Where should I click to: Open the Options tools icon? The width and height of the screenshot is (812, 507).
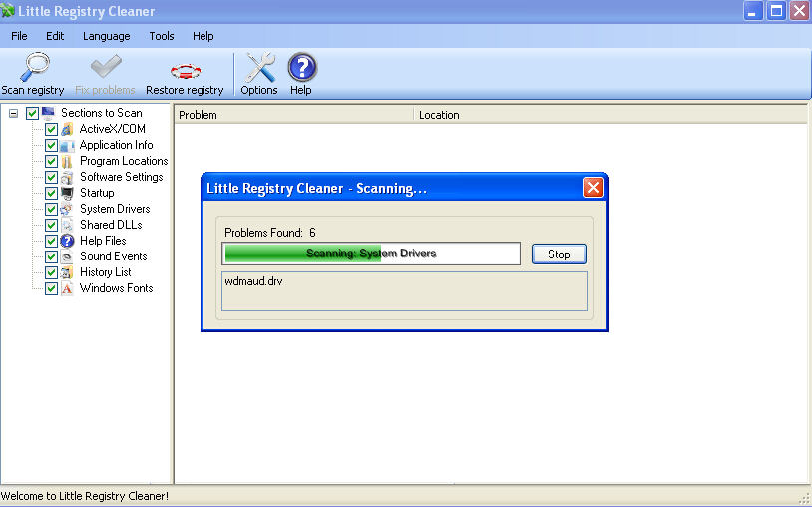point(259,67)
